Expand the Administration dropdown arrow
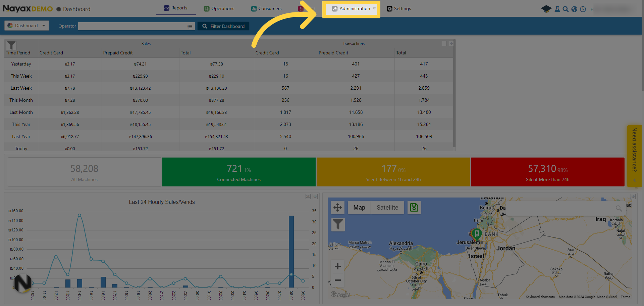This screenshot has height=306, width=644. [374, 9]
